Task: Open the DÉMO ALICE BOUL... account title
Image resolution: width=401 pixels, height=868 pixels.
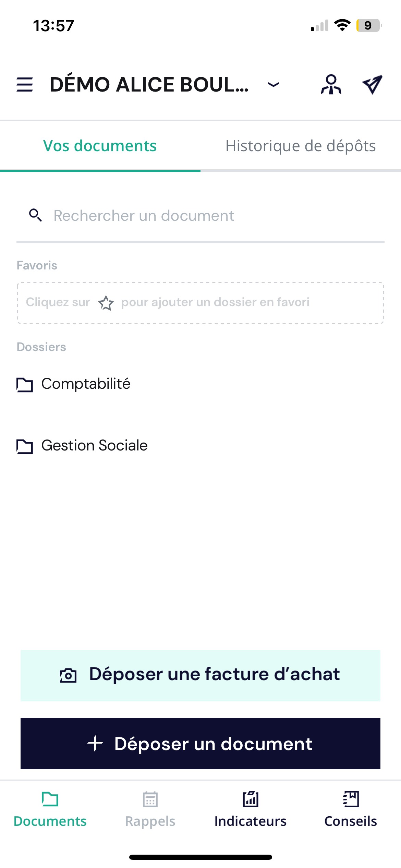Action: (x=149, y=84)
